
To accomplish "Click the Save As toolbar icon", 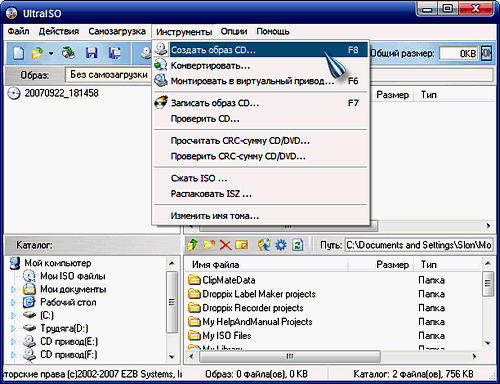I will 114,53.
